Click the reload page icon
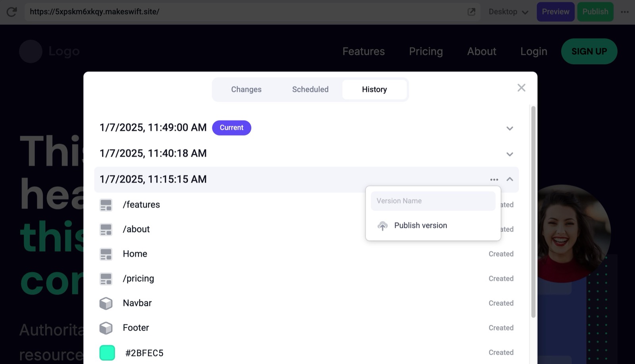This screenshot has height=364, width=635. point(12,12)
